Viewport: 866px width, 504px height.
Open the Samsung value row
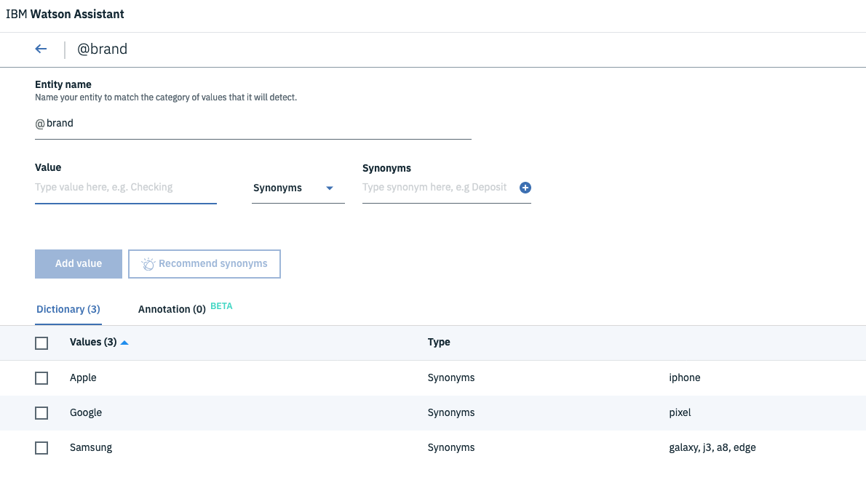pos(91,448)
